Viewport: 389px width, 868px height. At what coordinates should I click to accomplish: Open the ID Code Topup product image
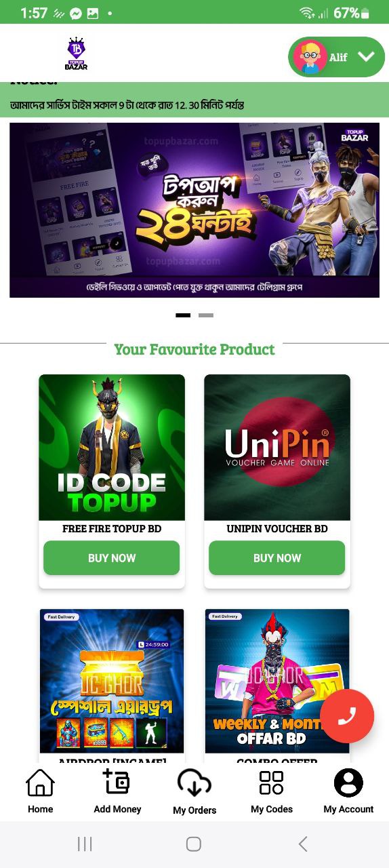point(112,448)
